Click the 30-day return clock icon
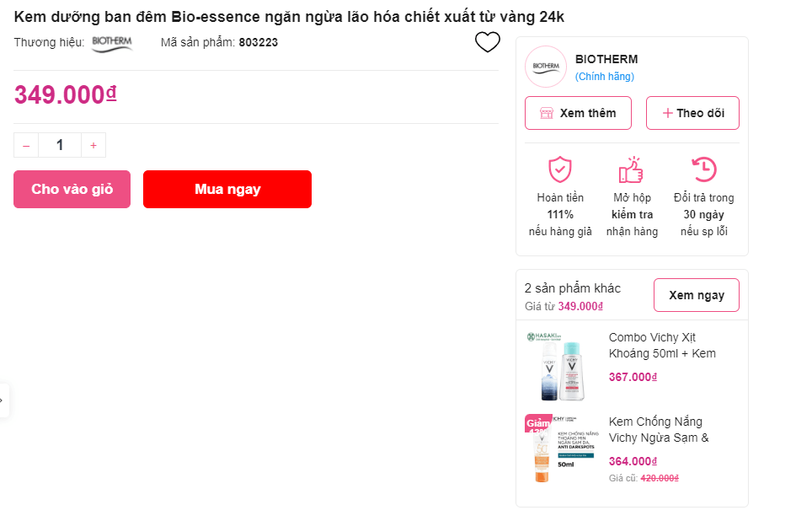 tap(703, 169)
